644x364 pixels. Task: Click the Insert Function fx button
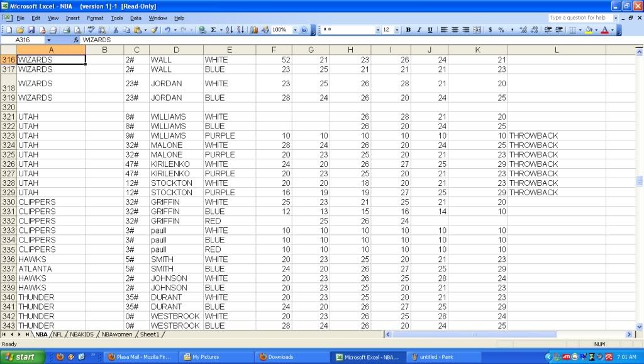[76, 40]
